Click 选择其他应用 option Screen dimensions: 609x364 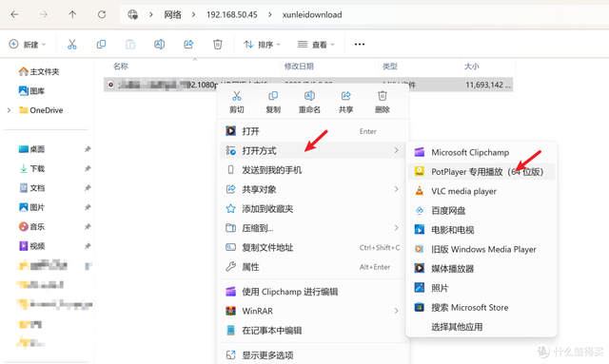pyautogui.click(x=457, y=327)
